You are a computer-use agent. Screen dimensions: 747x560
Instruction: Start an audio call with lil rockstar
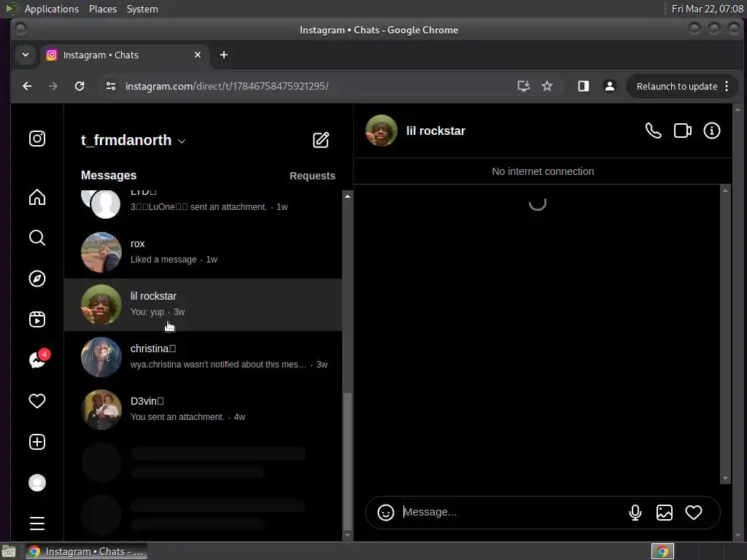click(653, 131)
